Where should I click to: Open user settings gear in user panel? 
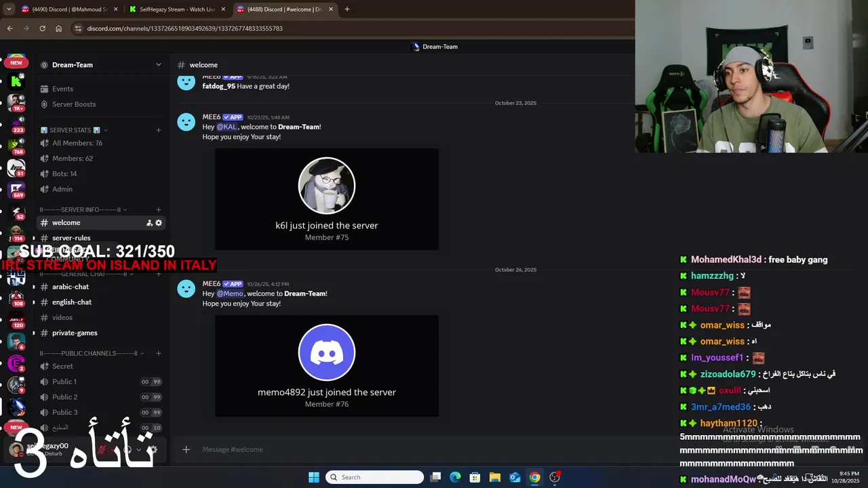153,449
